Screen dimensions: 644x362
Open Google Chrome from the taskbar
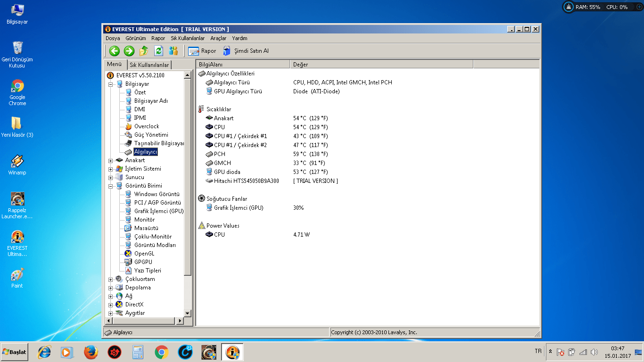click(161, 352)
